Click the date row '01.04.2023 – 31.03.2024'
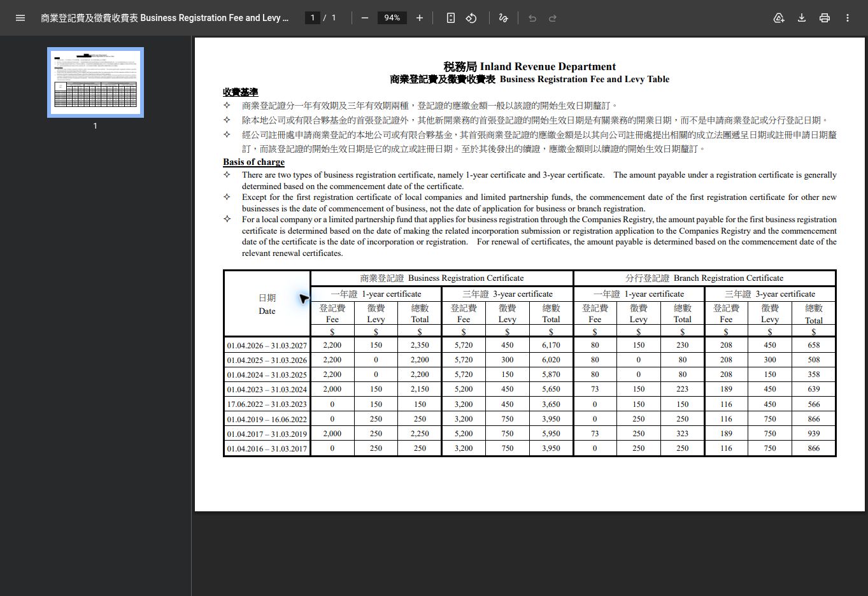Screen dimensions: 868x596 coord(267,390)
